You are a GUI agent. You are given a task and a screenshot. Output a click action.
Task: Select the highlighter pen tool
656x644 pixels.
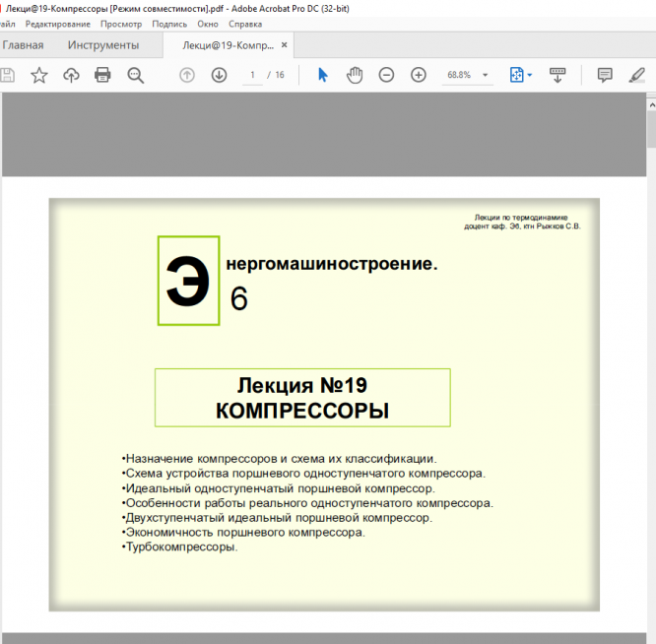coord(638,75)
